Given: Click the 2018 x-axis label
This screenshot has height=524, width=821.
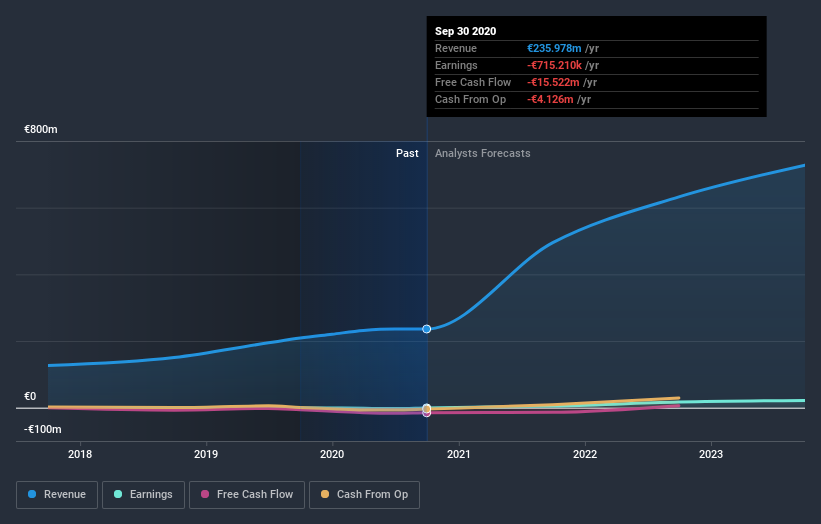Looking at the screenshot, I should pos(80,454).
